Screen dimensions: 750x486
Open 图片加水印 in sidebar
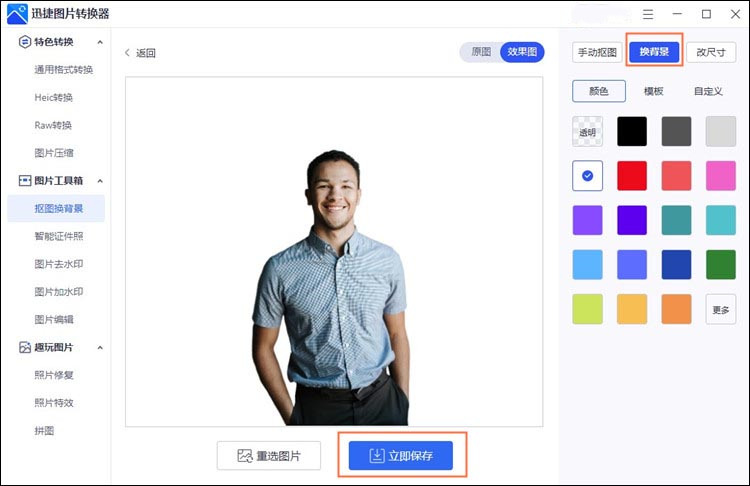tap(59, 292)
